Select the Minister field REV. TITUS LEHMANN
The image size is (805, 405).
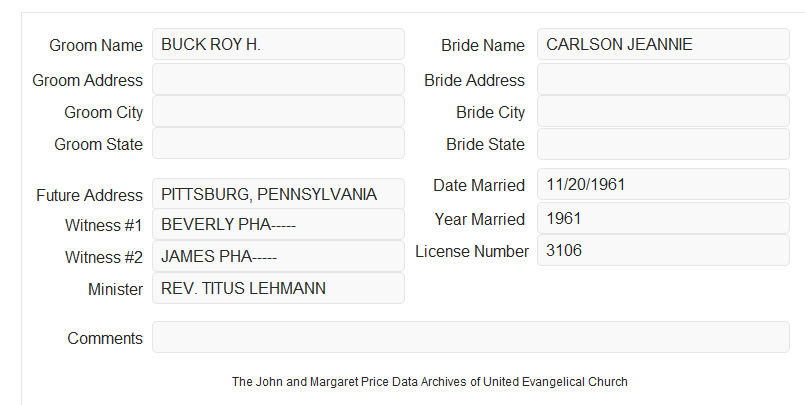click(278, 288)
